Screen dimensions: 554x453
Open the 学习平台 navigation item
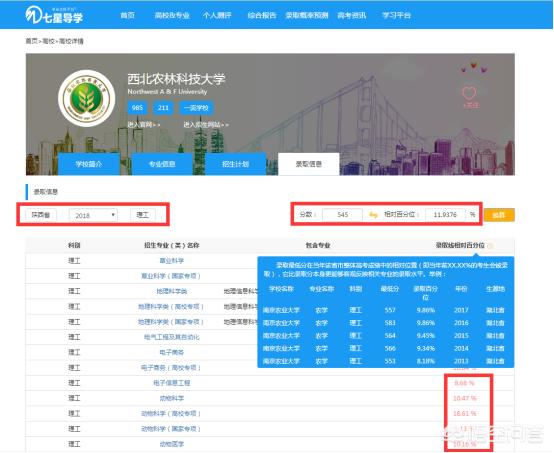click(396, 15)
